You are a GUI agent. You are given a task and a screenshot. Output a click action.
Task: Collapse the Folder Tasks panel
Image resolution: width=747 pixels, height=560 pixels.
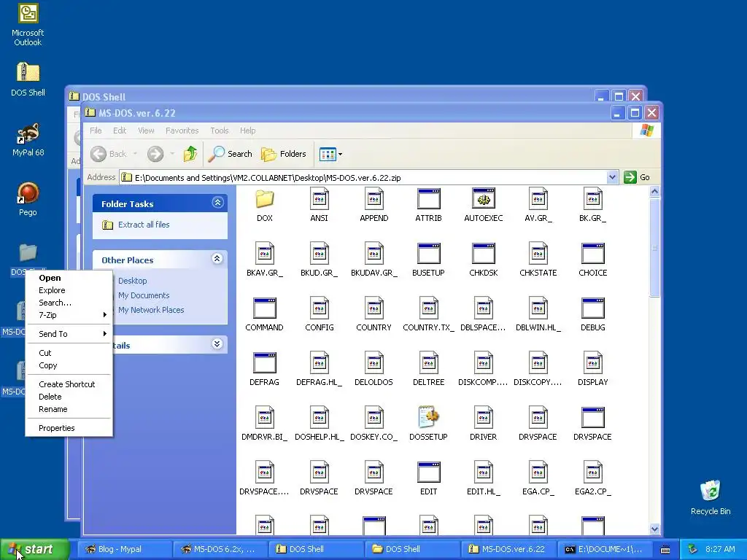(217, 203)
